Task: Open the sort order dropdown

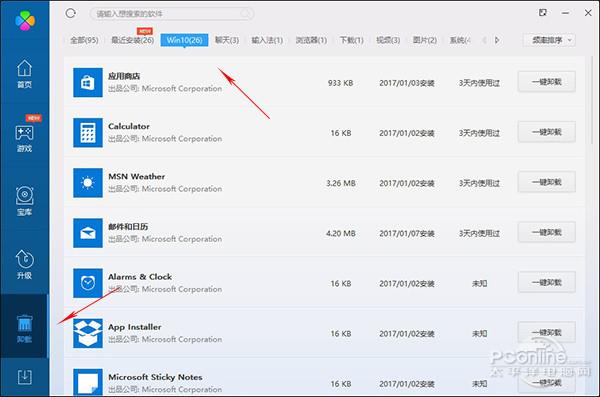Action: (x=549, y=40)
